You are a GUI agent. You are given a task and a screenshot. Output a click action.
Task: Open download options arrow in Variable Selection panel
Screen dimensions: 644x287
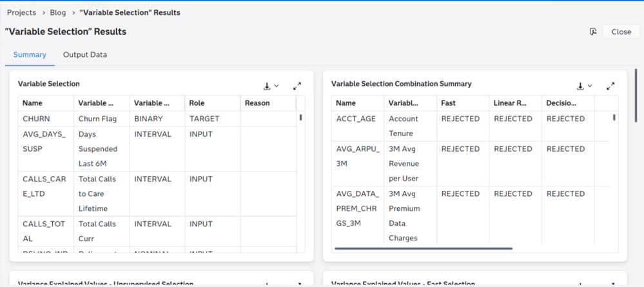tap(277, 86)
